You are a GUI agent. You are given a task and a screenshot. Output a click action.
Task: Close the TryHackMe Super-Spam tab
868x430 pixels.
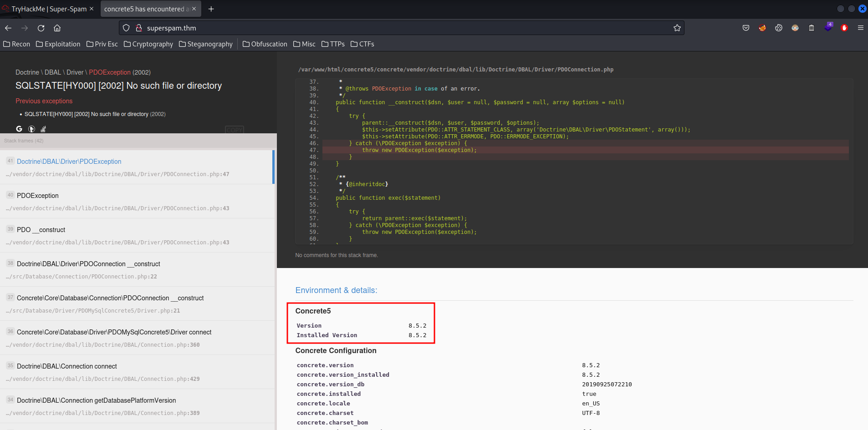(x=92, y=9)
